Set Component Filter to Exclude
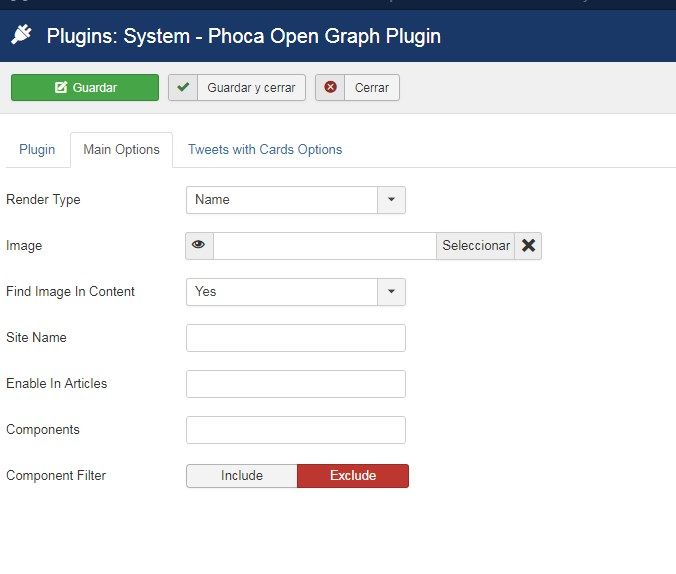 (x=353, y=476)
